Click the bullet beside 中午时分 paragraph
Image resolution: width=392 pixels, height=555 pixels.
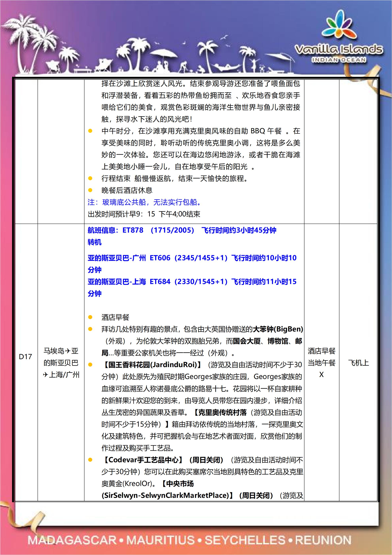point(90,131)
